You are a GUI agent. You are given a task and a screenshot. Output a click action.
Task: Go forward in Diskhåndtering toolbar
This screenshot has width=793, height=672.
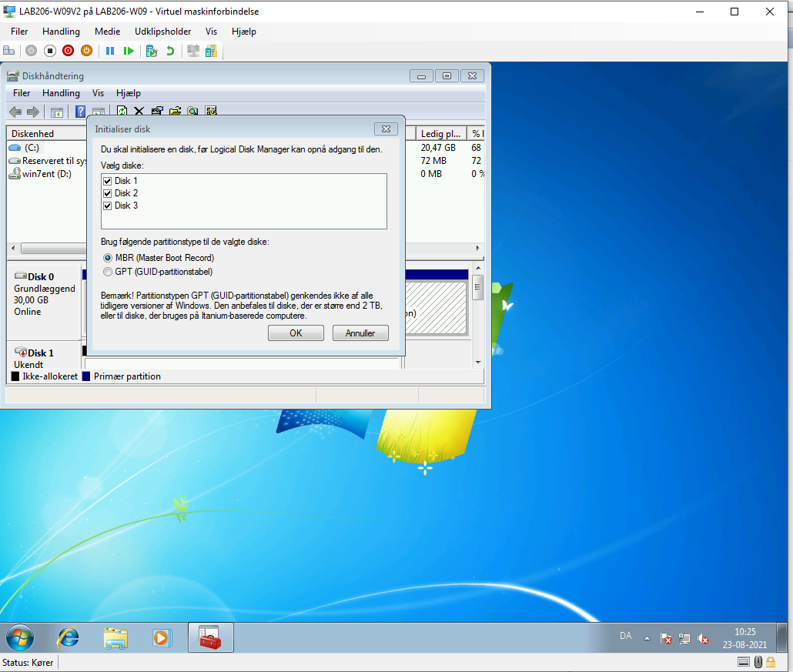tap(33, 112)
